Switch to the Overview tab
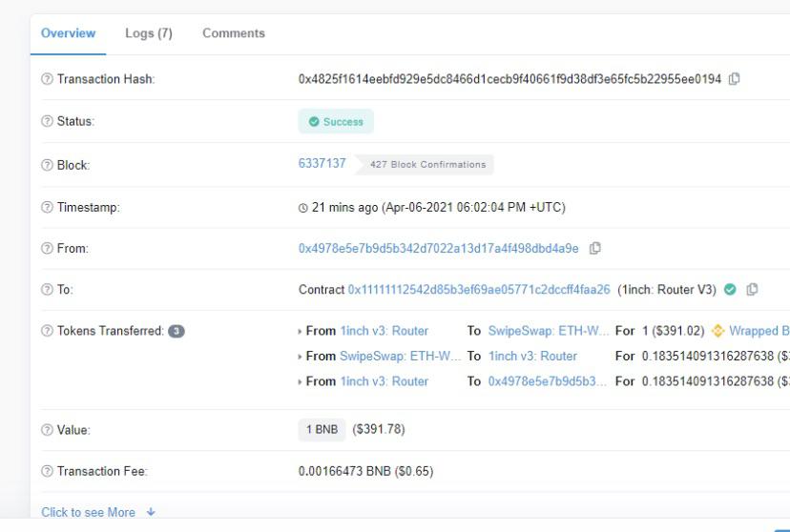This screenshot has height=532, width=790. 68,33
